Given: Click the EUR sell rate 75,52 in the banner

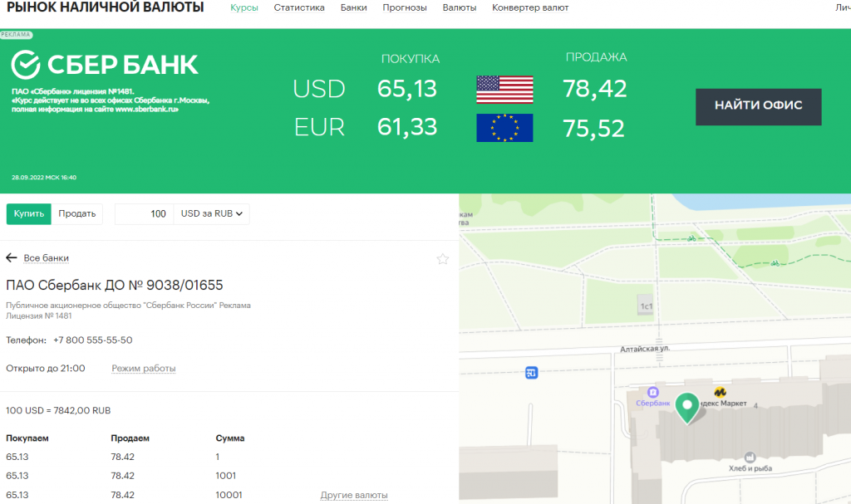Looking at the screenshot, I should pyautogui.click(x=593, y=129).
